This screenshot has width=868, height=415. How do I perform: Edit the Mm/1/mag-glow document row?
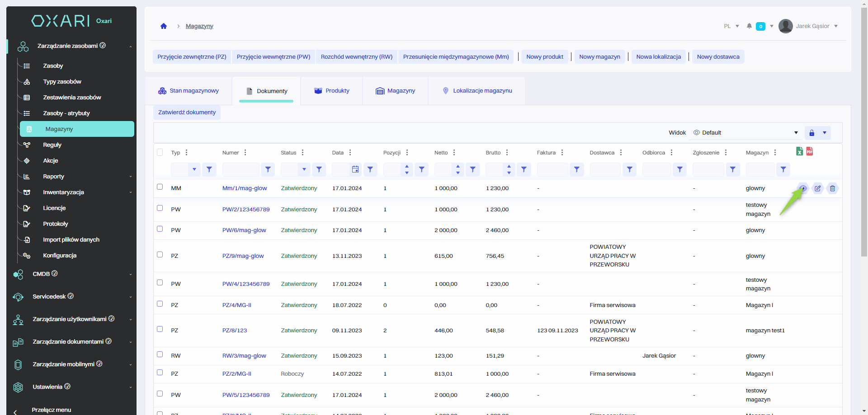click(x=817, y=188)
